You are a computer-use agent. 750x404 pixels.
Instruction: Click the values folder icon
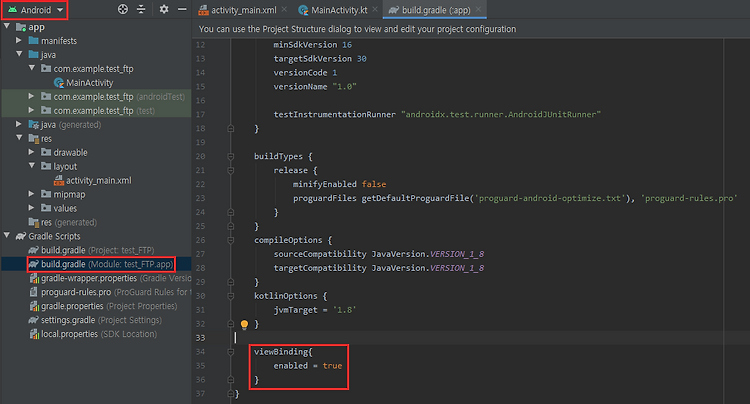pos(46,208)
